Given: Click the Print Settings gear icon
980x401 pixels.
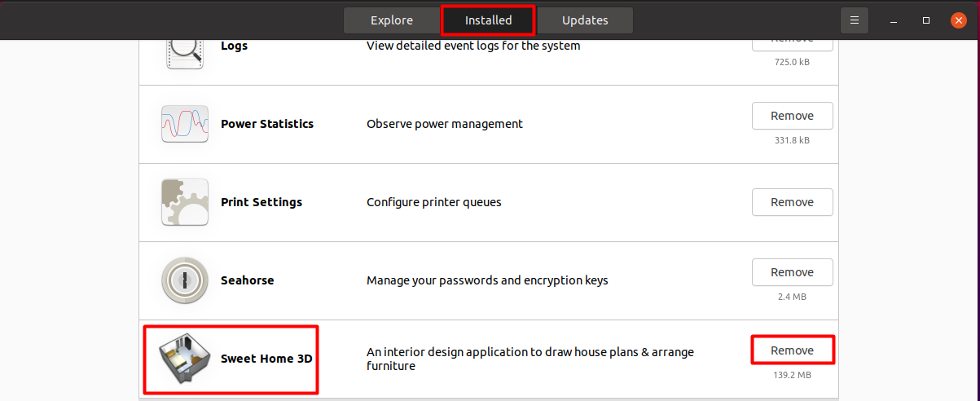Looking at the screenshot, I should point(185,202).
